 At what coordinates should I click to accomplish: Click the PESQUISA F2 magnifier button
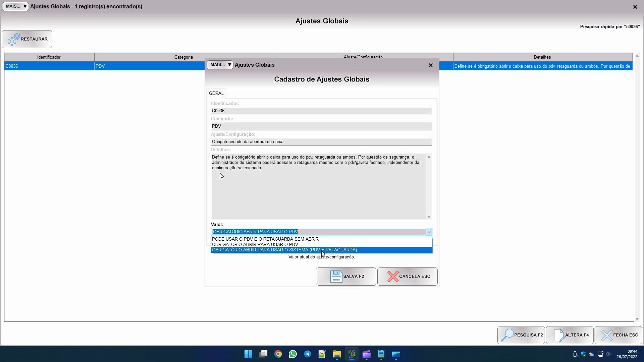(521, 335)
